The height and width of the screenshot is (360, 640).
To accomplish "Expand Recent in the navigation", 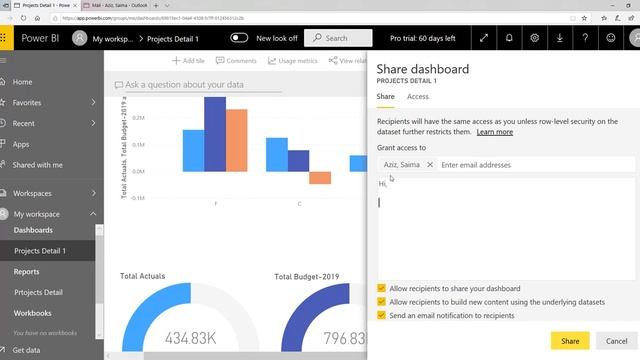I will tap(93, 123).
